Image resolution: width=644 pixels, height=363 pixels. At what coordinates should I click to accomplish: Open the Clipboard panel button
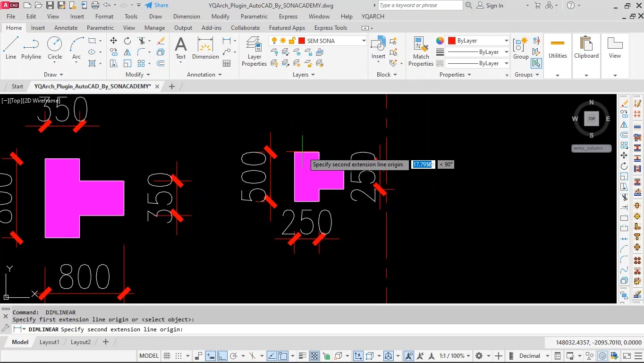586,56
